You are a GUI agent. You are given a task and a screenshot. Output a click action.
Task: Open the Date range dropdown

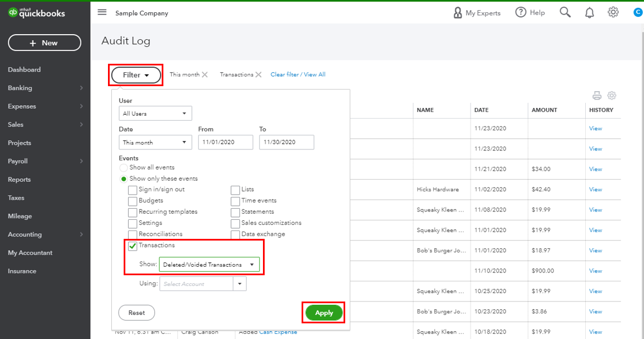tap(155, 143)
